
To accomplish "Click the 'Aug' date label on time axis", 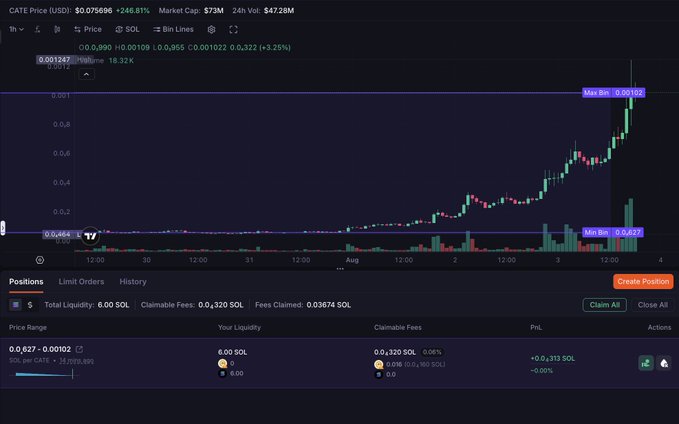I will pos(352,260).
